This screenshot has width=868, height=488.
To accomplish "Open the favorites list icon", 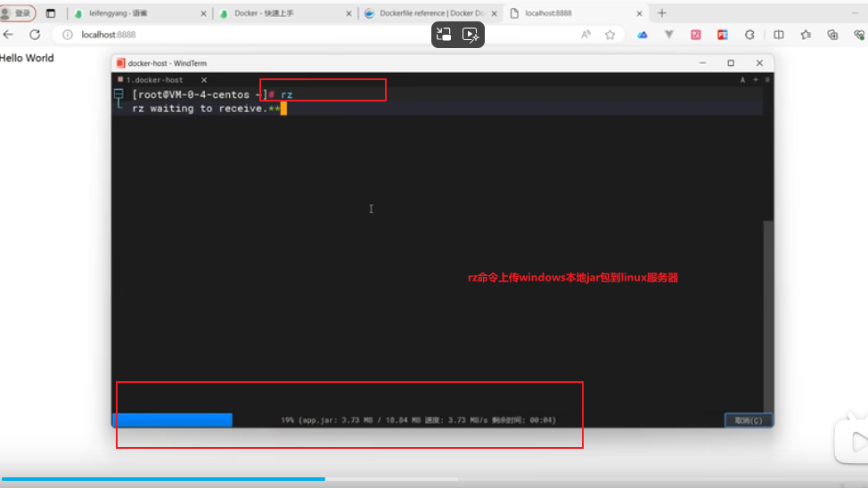I will coord(806,35).
